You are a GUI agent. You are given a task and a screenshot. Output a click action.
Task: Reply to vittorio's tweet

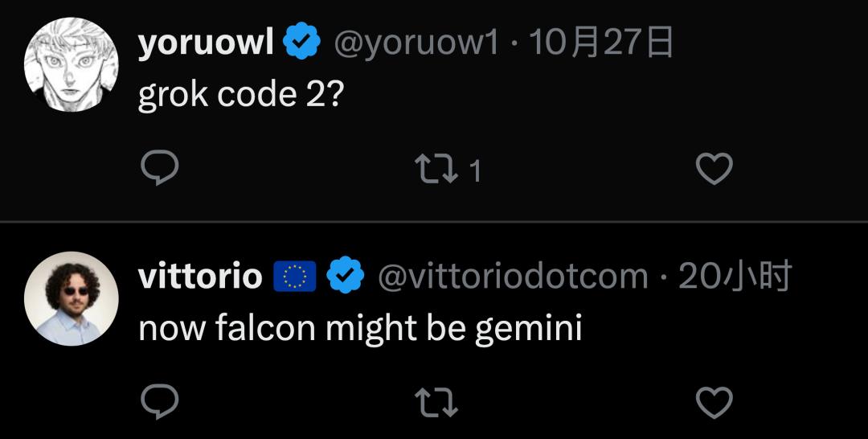pyautogui.click(x=159, y=402)
